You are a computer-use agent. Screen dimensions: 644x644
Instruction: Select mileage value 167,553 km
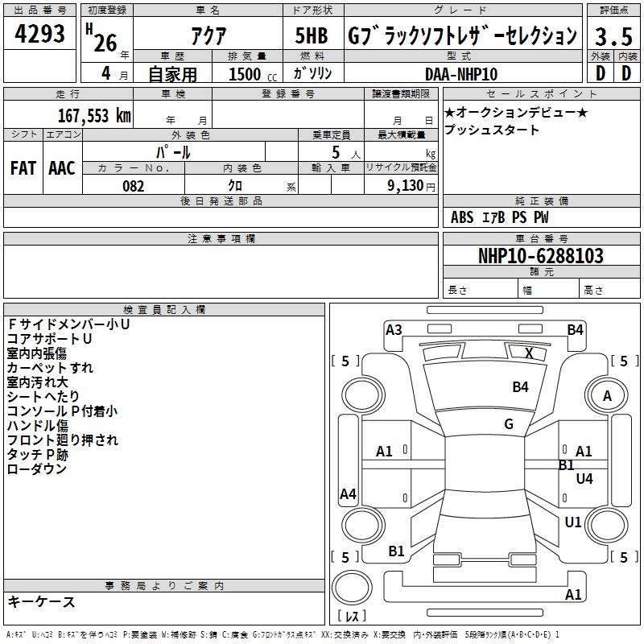94,116
